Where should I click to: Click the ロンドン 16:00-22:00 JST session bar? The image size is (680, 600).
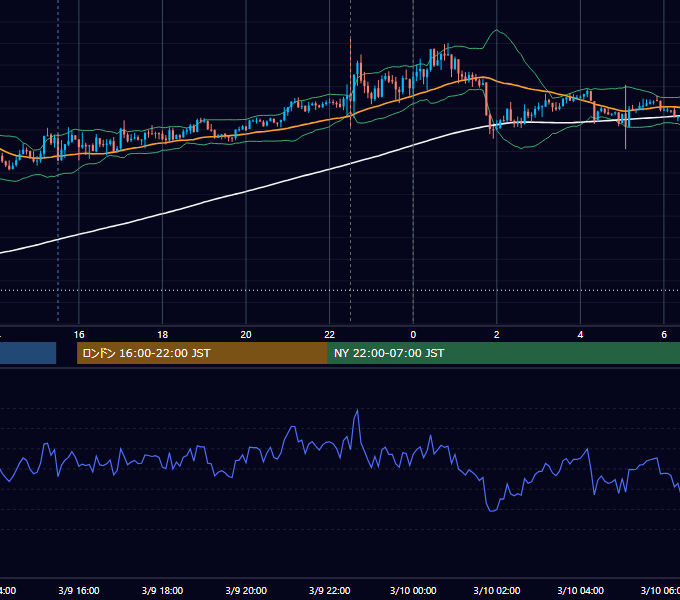pos(202,353)
